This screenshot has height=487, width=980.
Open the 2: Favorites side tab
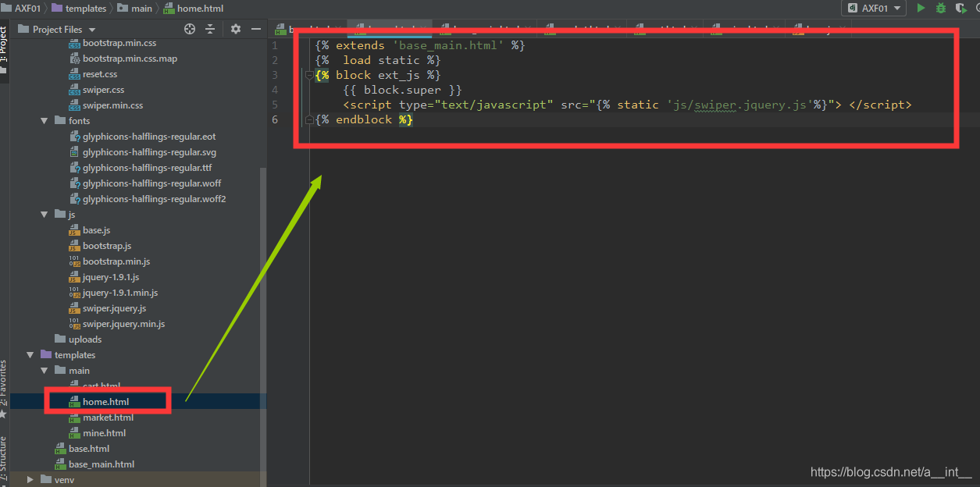[3, 388]
